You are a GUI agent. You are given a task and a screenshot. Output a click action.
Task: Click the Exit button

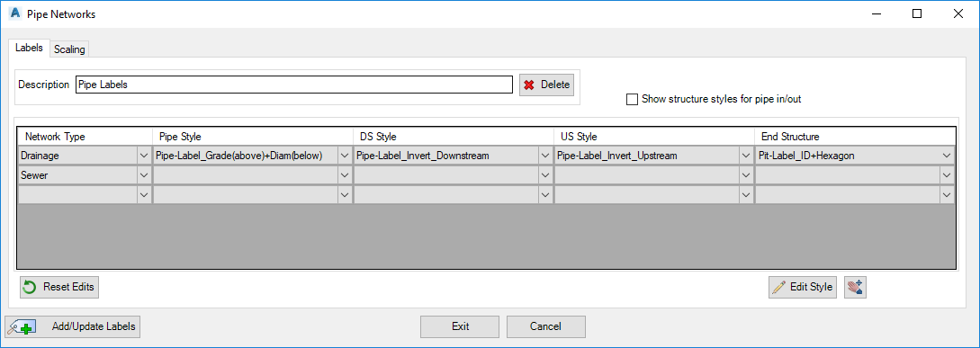[x=460, y=326]
